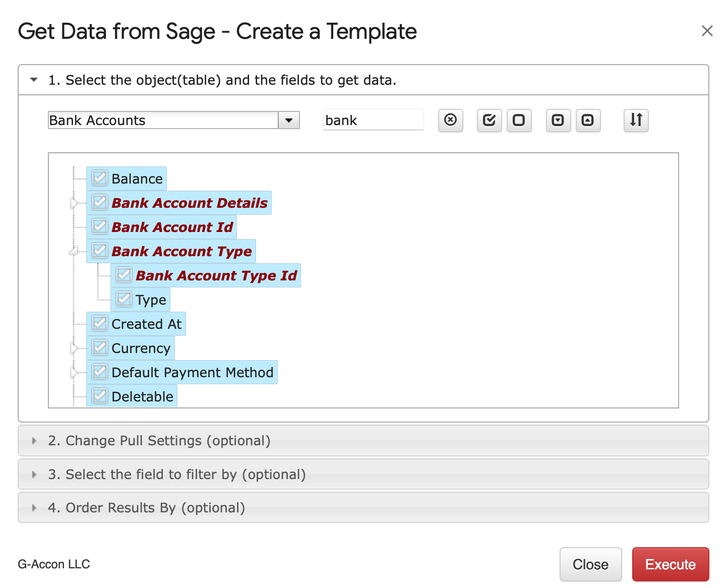
Task: Select the Bank Account Type Id label
Action: (216, 276)
